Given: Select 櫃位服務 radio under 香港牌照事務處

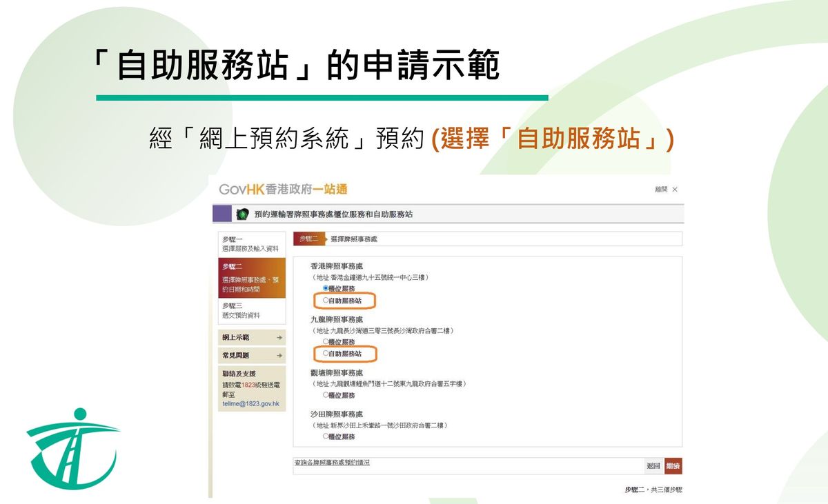Looking at the screenshot, I should 326,288.
